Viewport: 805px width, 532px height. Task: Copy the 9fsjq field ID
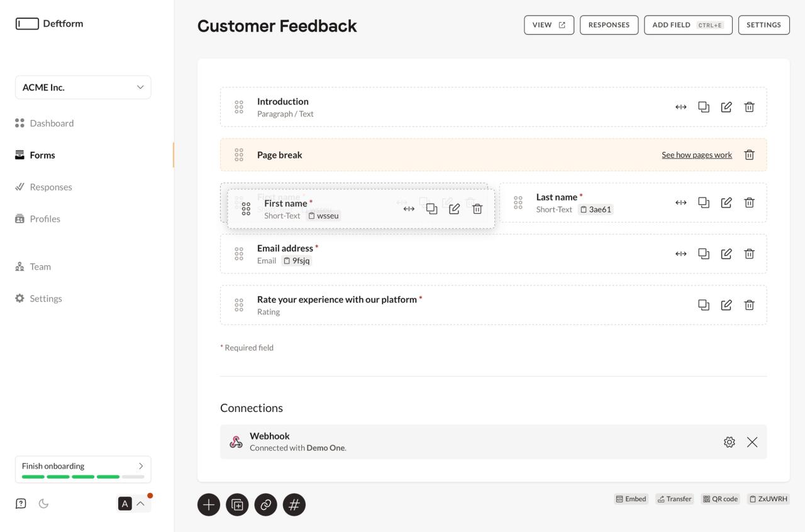297,260
